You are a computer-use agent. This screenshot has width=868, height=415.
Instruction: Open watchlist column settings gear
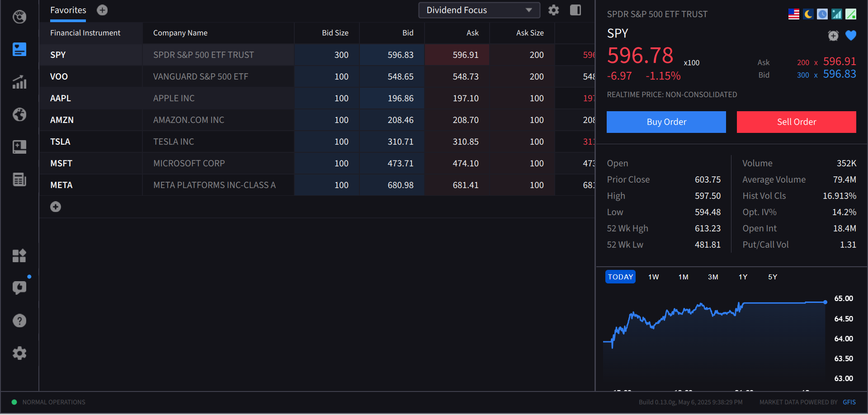click(554, 10)
